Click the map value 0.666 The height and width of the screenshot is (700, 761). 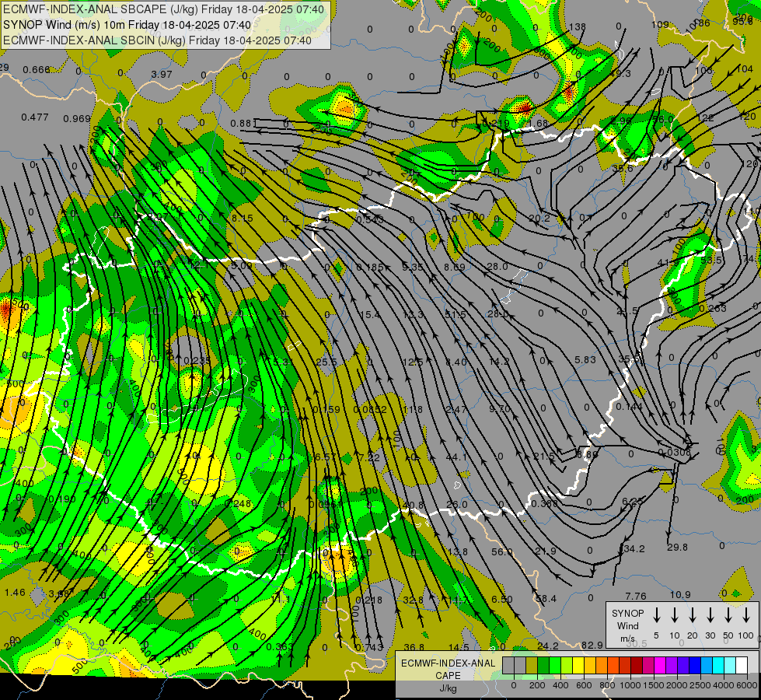pos(37,70)
